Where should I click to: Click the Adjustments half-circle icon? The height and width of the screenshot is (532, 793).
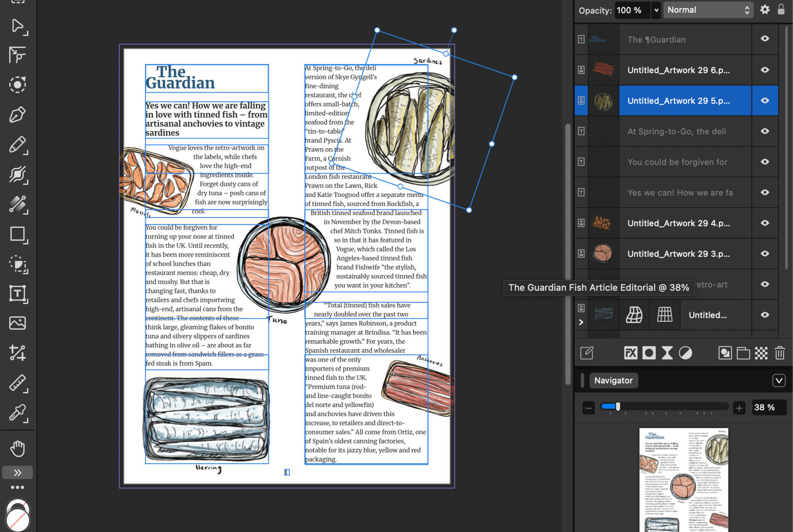coord(685,353)
